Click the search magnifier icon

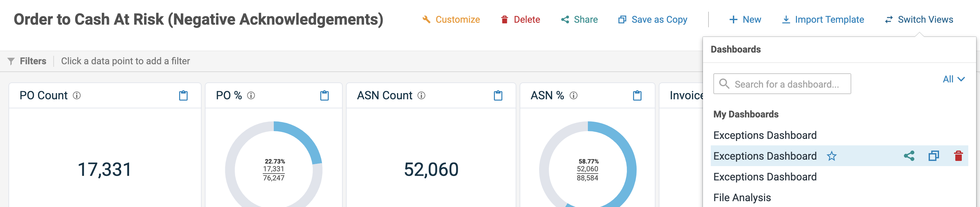click(x=724, y=84)
